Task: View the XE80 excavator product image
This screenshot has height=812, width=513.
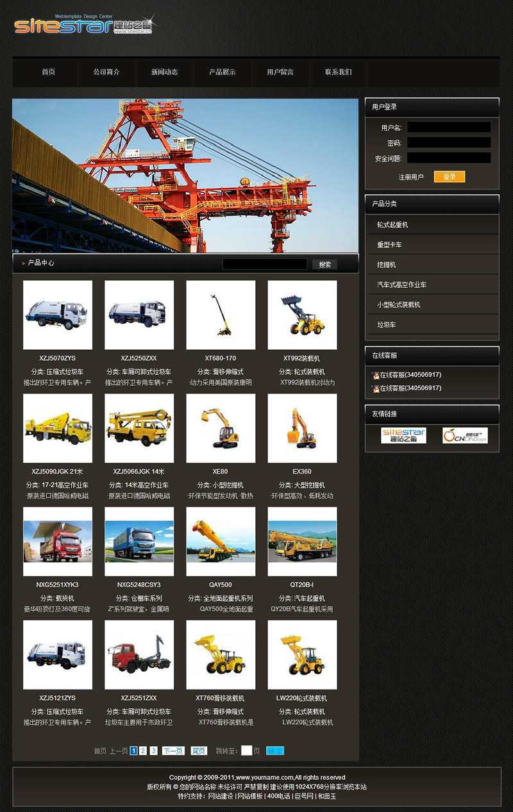Action: [221, 428]
